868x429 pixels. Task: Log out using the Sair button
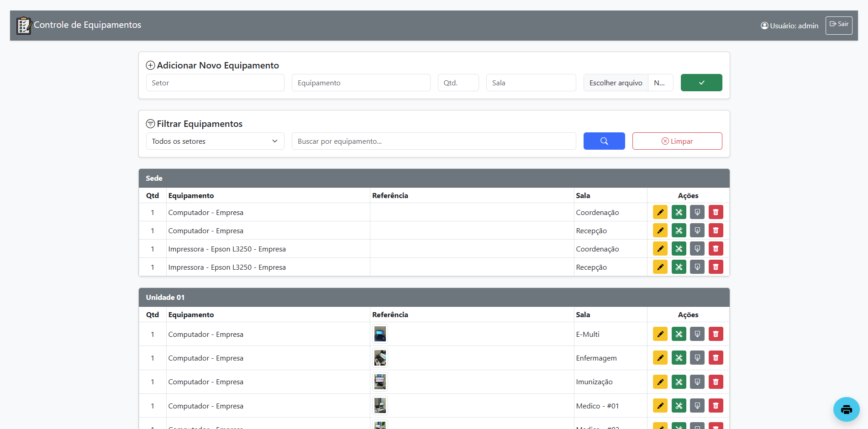click(x=838, y=25)
